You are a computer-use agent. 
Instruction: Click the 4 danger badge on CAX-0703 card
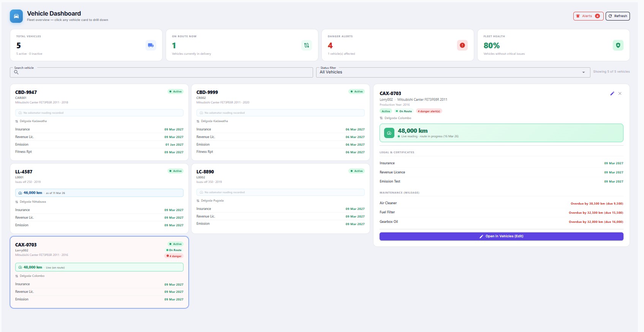click(x=174, y=256)
